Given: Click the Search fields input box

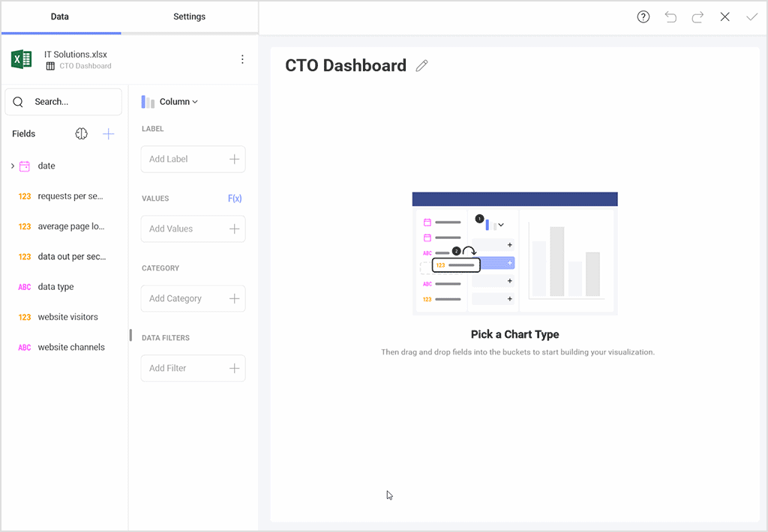Looking at the screenshot, I should 63,102.
